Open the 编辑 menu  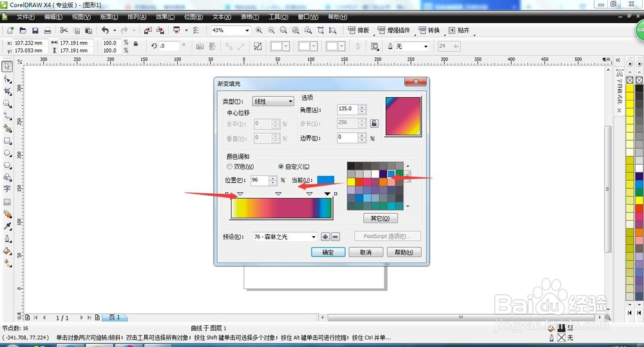[x=53, y=17]
